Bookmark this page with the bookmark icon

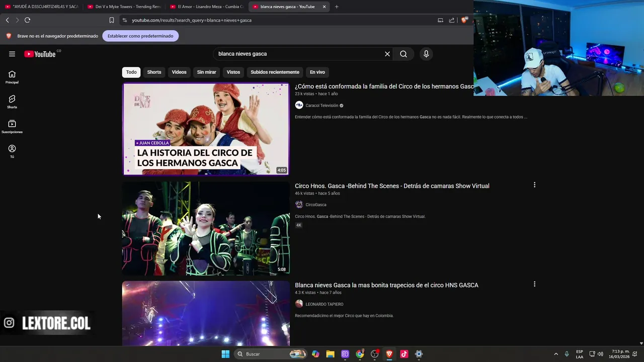[x=112, y=20]
